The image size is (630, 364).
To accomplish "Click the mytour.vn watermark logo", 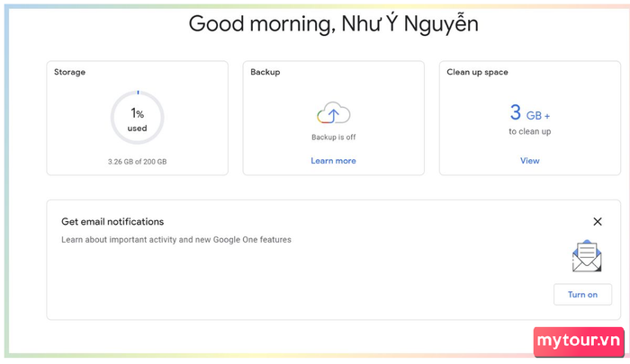I will tap(579, 342).
